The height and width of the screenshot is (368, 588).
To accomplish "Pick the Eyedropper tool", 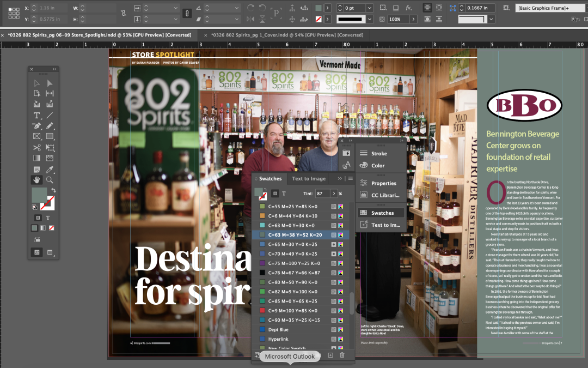I will click(49, 169).
